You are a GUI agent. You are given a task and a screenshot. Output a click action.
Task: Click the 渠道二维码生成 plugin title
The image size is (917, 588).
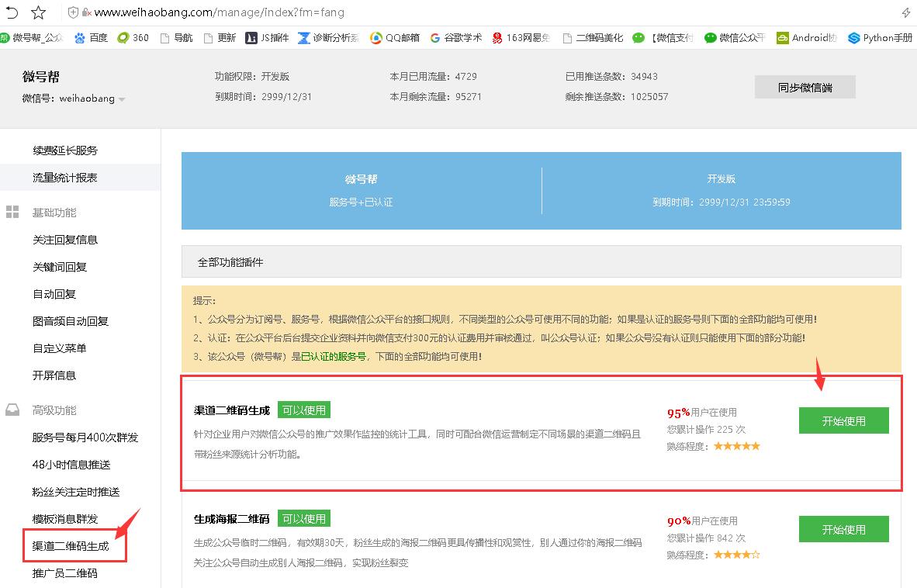click(x=232, y=410)
